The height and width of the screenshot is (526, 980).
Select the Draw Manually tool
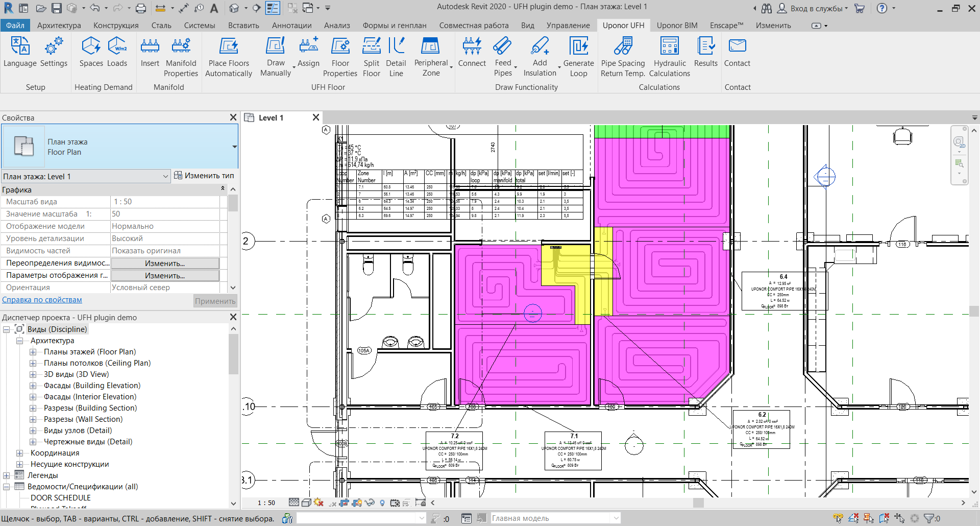point(276,57)
